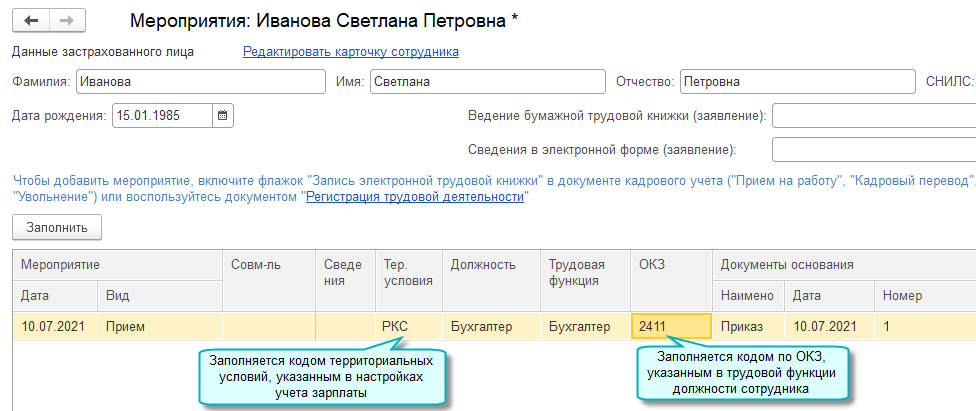The width and height of the screenshot is (976, 411).
Task: Click the Отчество input field
Action: click(797, 82)
